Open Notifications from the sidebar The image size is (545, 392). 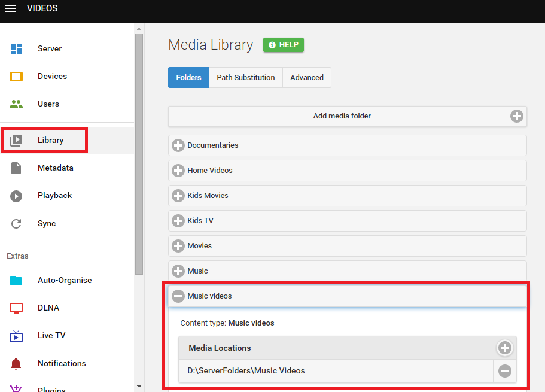tap(61, 363)
